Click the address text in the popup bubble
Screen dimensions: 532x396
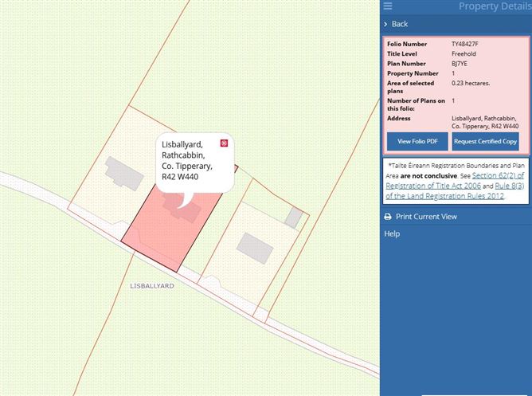tap(187, 160)
